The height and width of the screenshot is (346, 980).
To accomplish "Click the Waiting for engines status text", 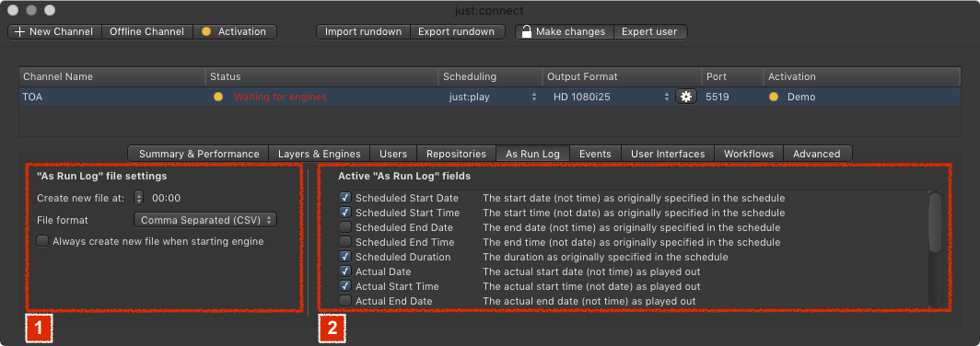I will tap(280, 97).
